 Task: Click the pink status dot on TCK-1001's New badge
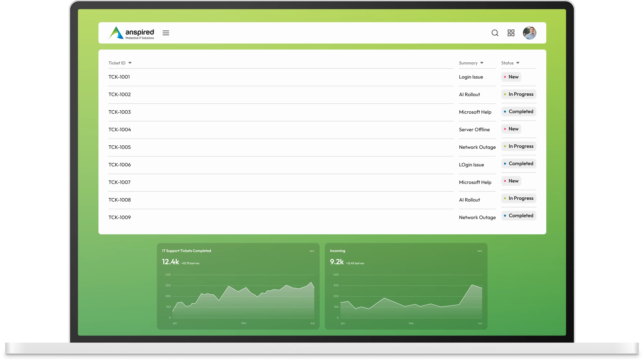(x=505, y=77)
